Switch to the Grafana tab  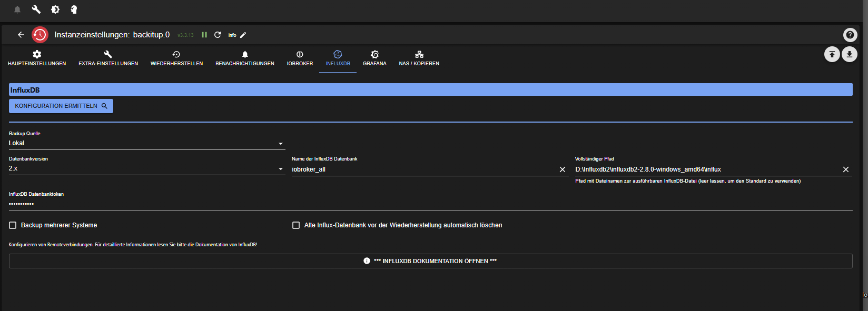pyautogui.click(x=374, y=58)
